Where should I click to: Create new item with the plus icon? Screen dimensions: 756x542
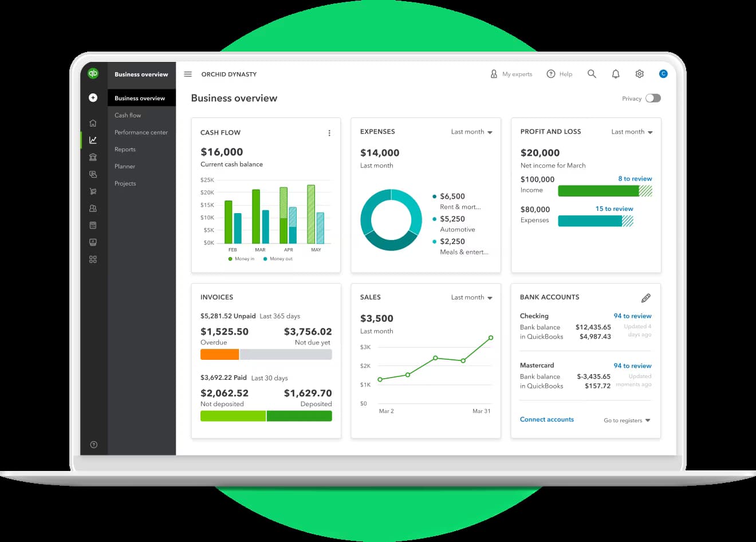93,97
